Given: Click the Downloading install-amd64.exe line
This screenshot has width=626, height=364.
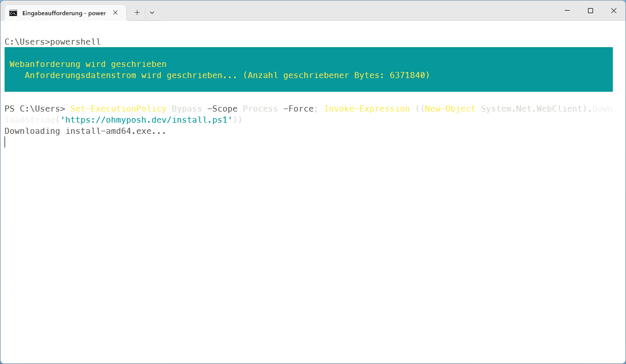Looking at the screenshot, I should (x=85, y=131).
